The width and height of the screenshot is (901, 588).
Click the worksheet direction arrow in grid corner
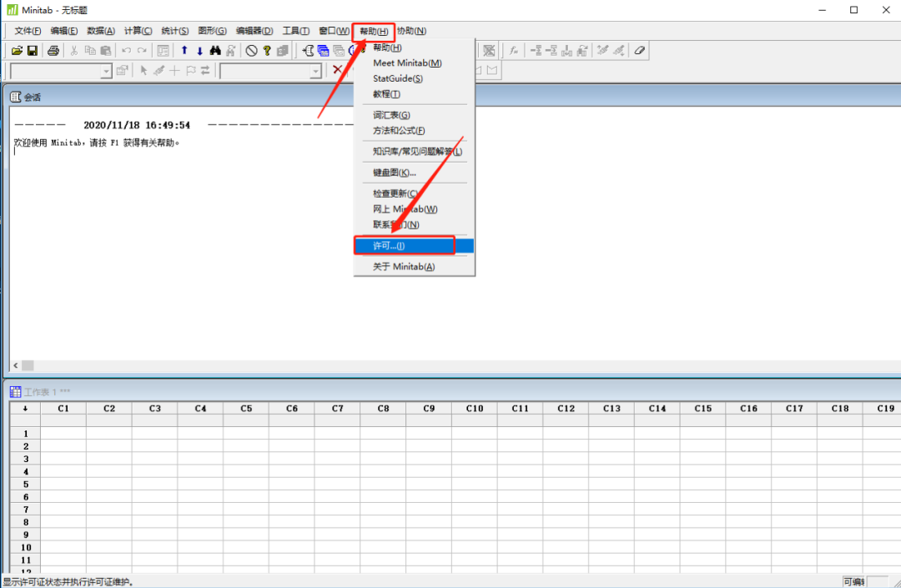click(x=25, y=409)
